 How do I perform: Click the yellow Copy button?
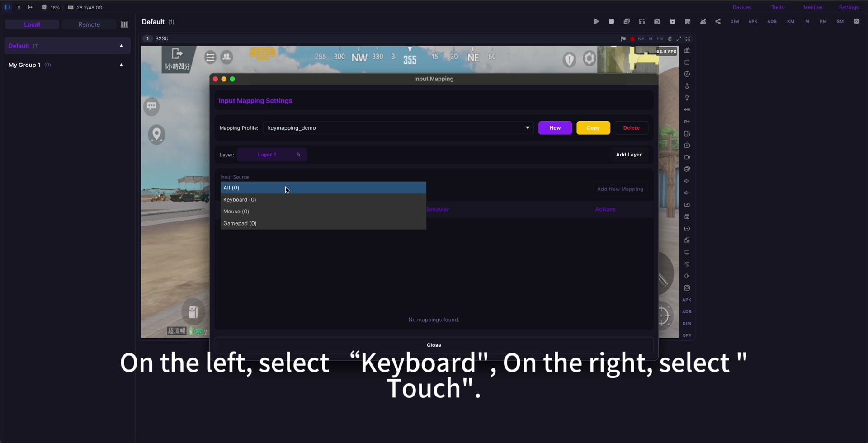[593, 128]
